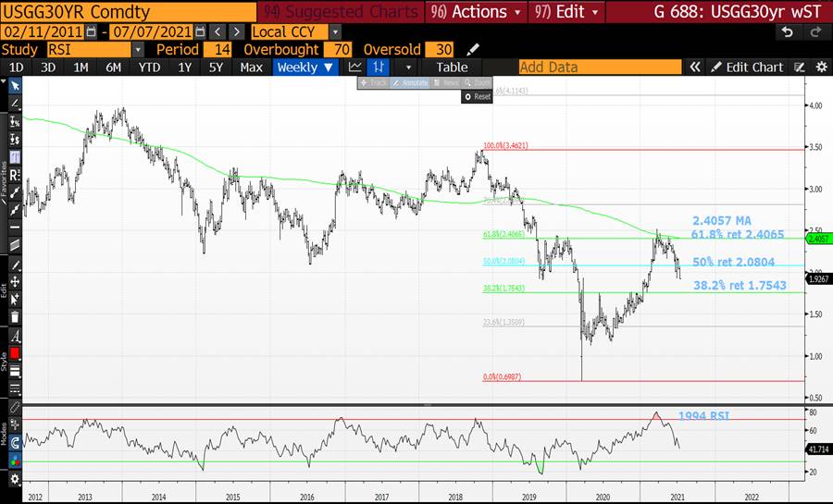Click the pencil icon beside Oversold

pyautogui.click(x=473, y=49)
